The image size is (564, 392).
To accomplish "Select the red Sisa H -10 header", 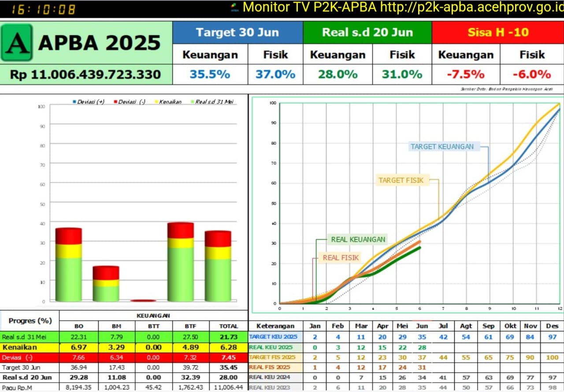I will point(498,32).
